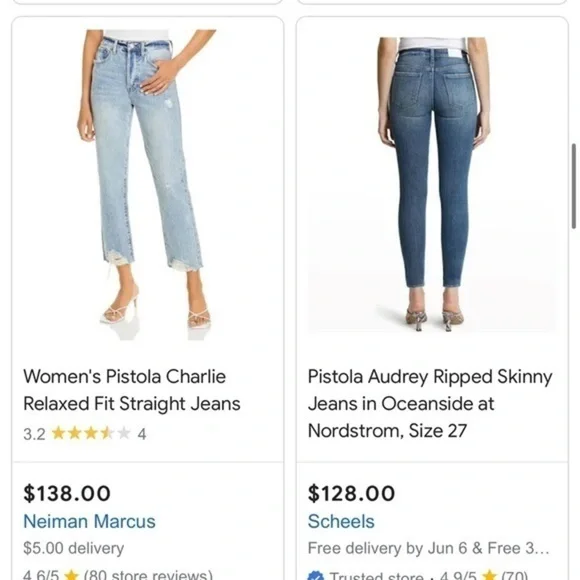Click the (70) review count for Scheels
Viewport: 580px width, 580px height.
coord(515,575)
